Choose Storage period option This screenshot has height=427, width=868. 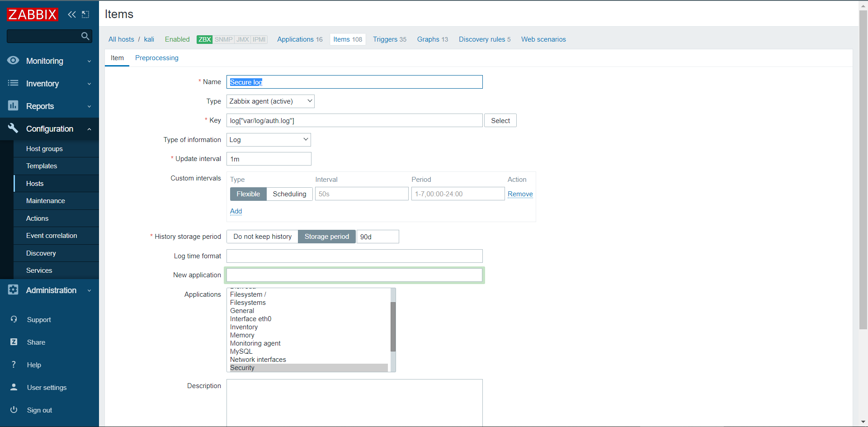pos(326,237)
